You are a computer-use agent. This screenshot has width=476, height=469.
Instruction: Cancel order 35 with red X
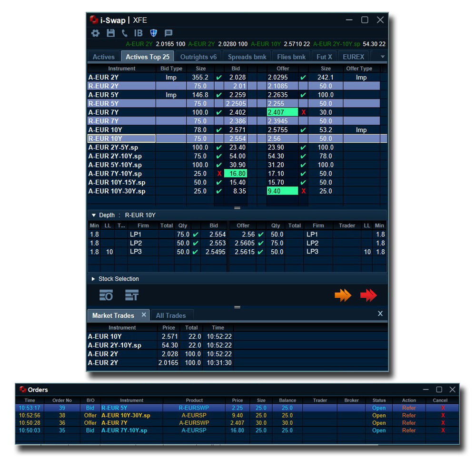click(x=443, y=430)
